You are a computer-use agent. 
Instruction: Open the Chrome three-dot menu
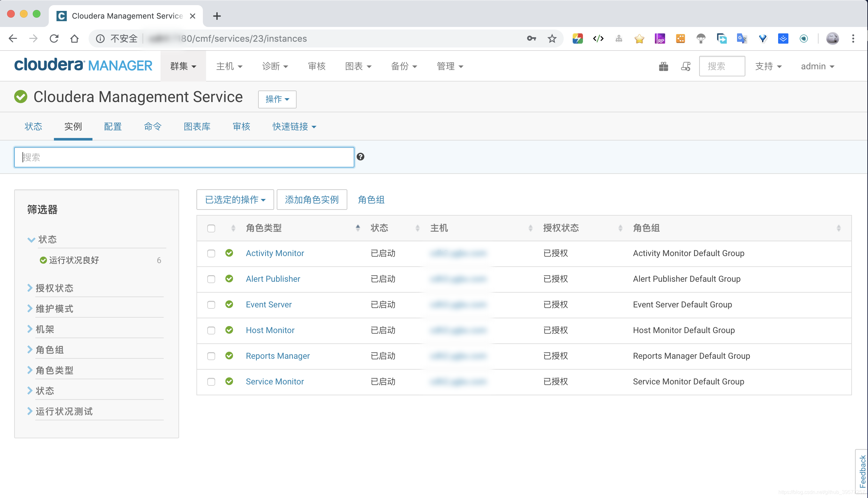[853, 39]
